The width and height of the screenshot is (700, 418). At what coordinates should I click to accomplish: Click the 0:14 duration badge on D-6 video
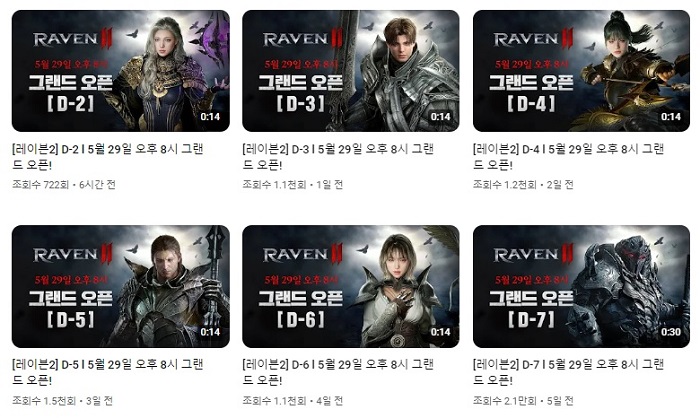point(440,332)
